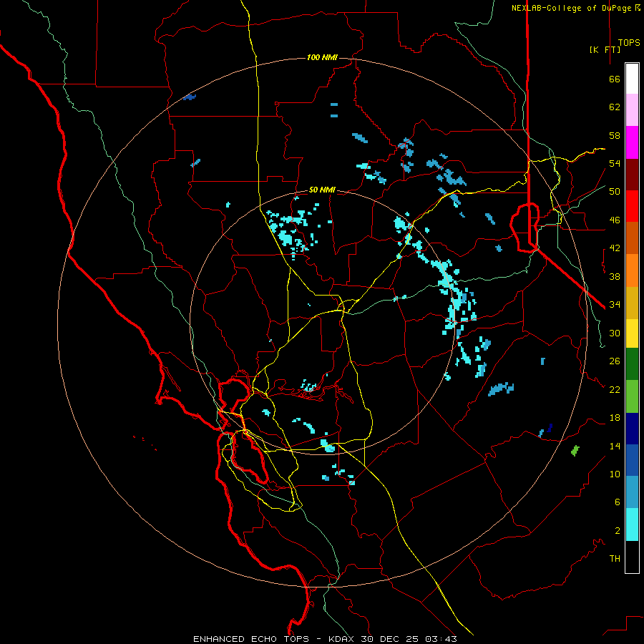Click the [K FT] units label
This screenshot has height=644, width=644.
(x=605, y=49)
